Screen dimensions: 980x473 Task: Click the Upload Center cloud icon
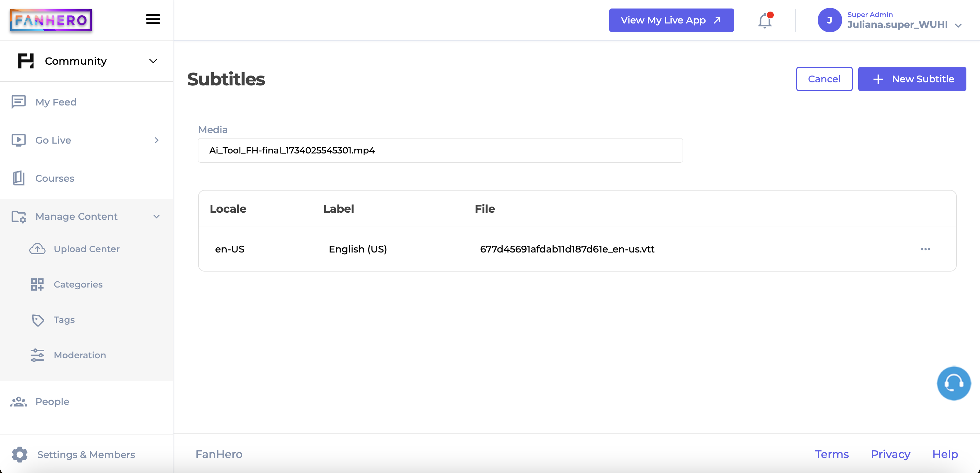tap(37, 249)
